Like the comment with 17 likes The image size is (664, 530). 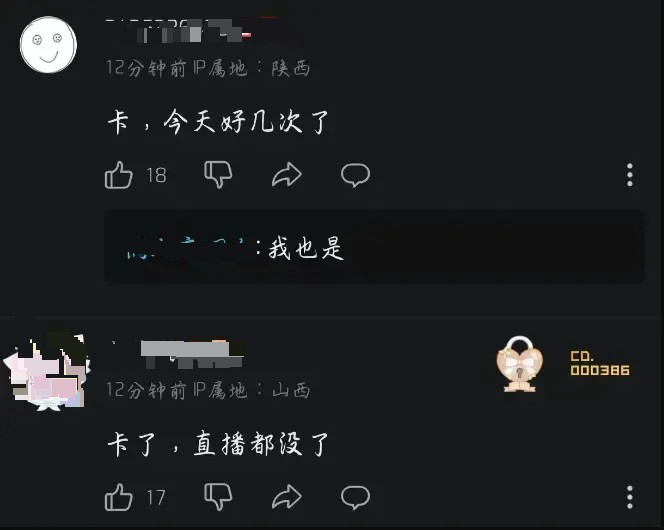[x=119, y=497]
